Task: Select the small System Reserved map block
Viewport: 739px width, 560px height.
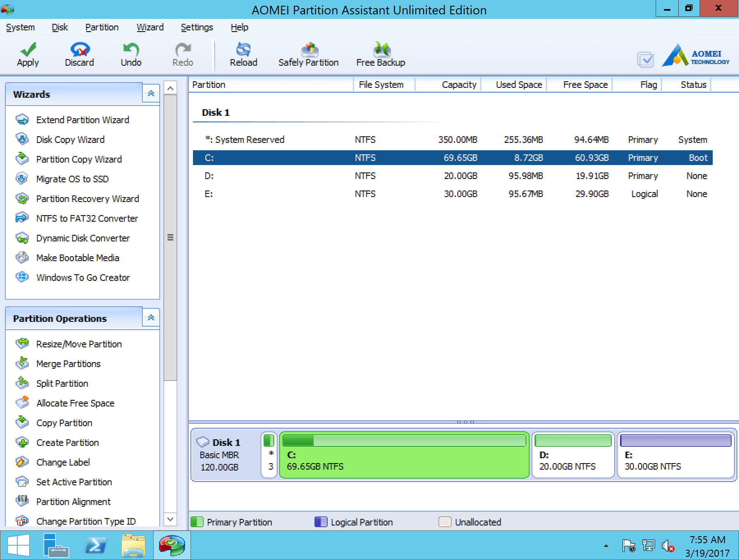Action: click(269, 455)
